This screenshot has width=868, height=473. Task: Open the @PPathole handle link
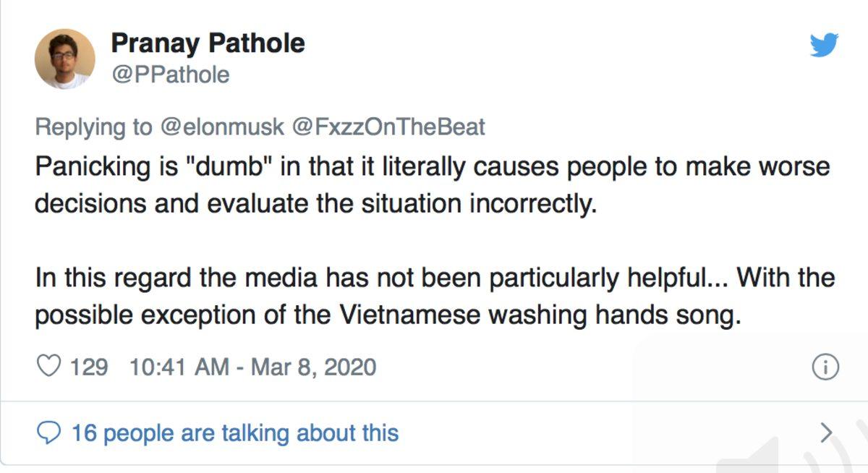click(170, 74)
